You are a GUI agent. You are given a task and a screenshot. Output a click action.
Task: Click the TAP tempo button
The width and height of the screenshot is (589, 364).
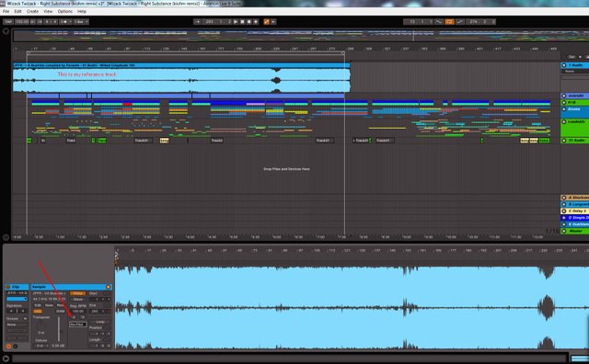(x=8, y=22)
